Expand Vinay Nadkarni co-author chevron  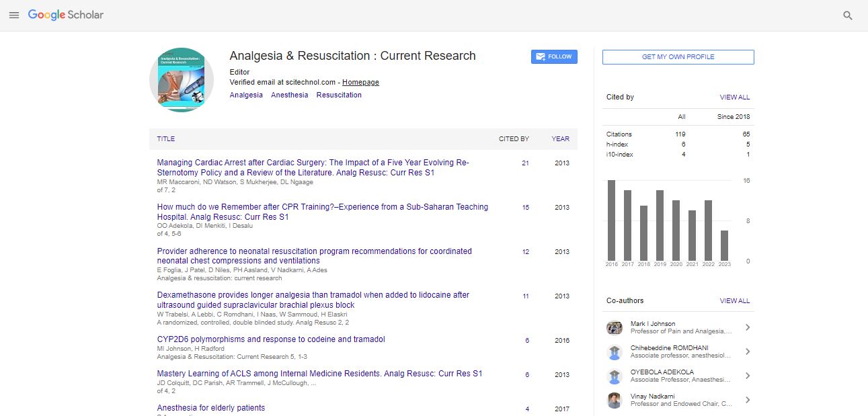(747, 401)
